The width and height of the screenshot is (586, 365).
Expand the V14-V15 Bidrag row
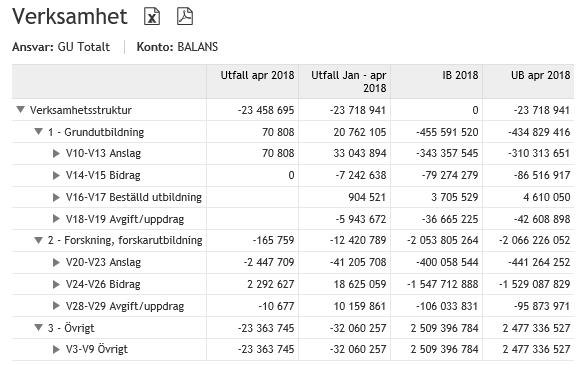(x=56, y=175)
